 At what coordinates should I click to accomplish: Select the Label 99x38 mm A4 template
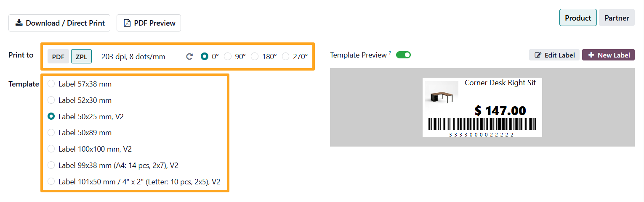[51, 165]
